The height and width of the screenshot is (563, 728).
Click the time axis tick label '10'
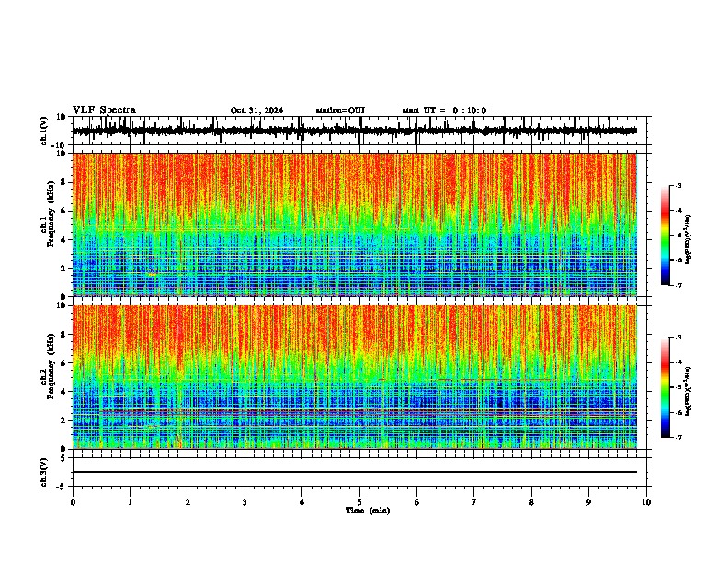point(646,502)
